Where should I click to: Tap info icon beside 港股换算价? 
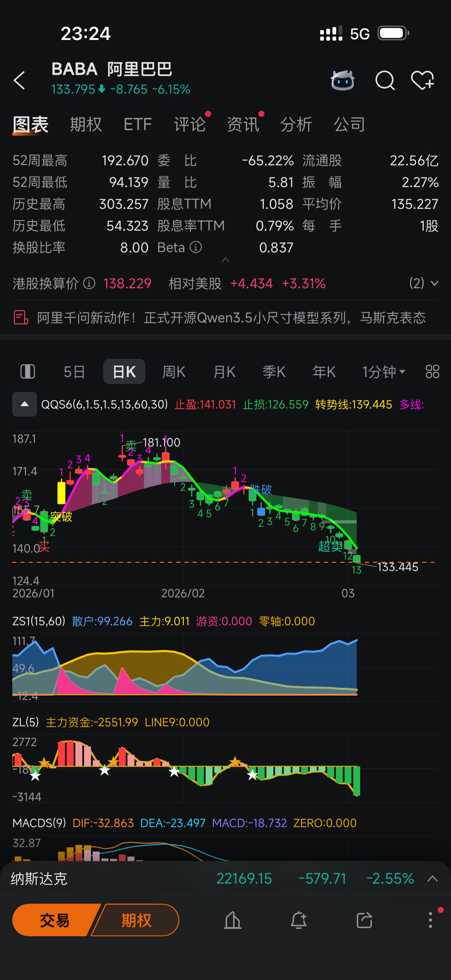point(89,283)
